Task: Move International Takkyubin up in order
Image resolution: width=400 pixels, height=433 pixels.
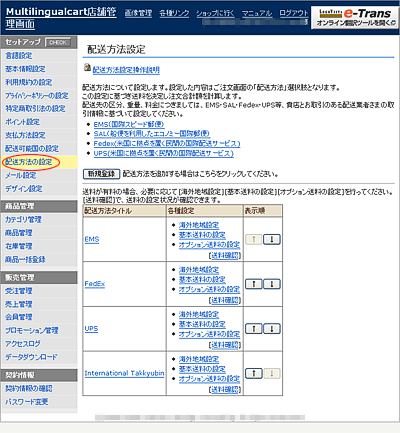Action: click(254, 373)
